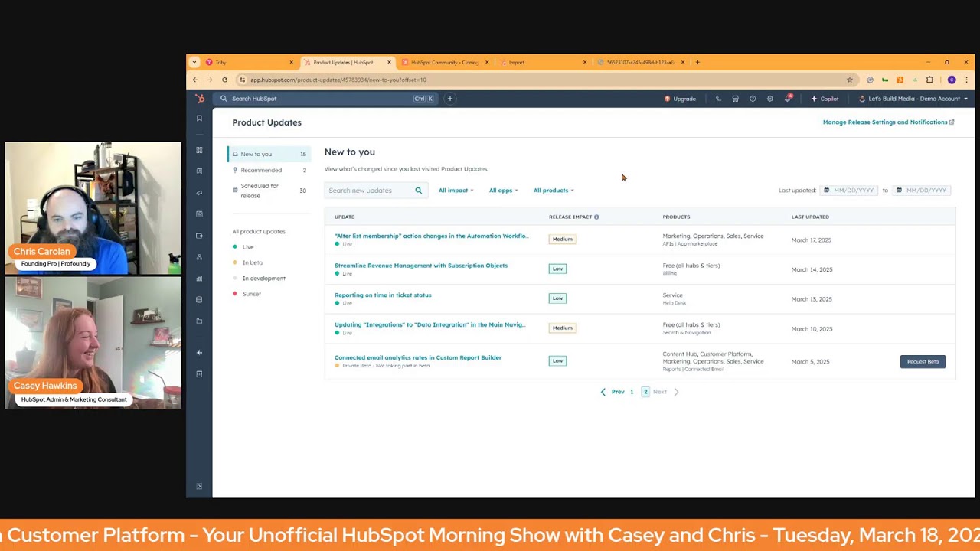The height and width of the screenshot is (551, 980).
Task: Open the Marketplace icon in top bar
Action: tap(735, 99)
